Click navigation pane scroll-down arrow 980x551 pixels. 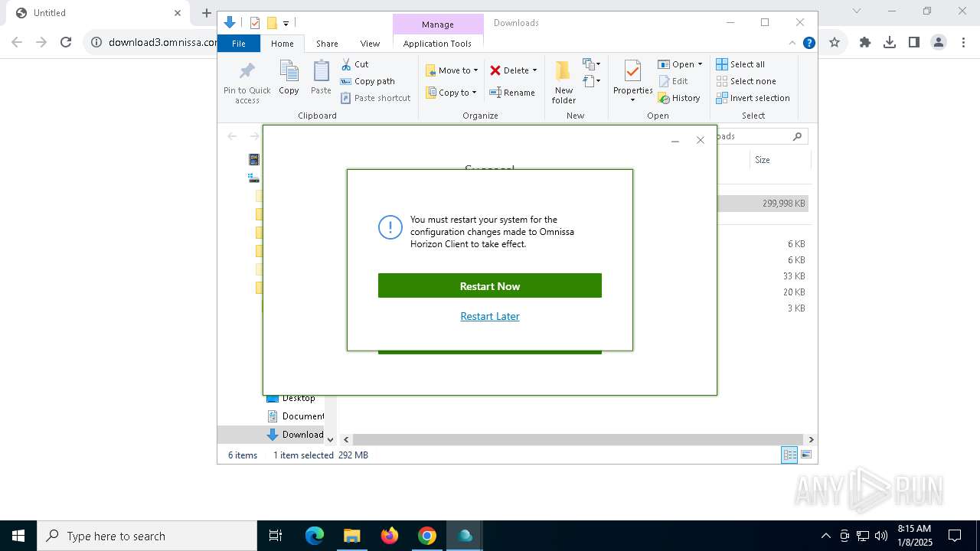[x=331, y=439]
